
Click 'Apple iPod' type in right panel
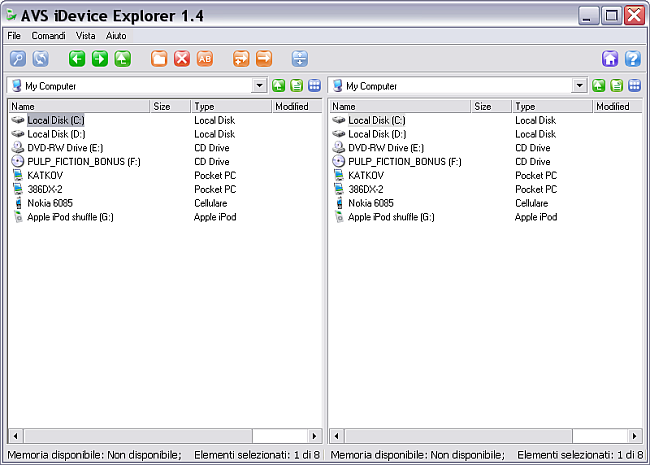pos(536,217)
